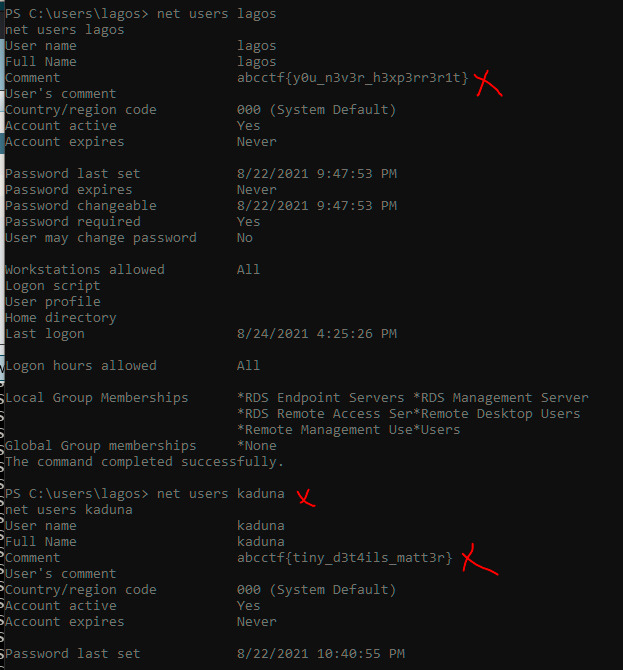
Task: Click the 'net users kaduna' prompt command
Action: tap(220, 494)
